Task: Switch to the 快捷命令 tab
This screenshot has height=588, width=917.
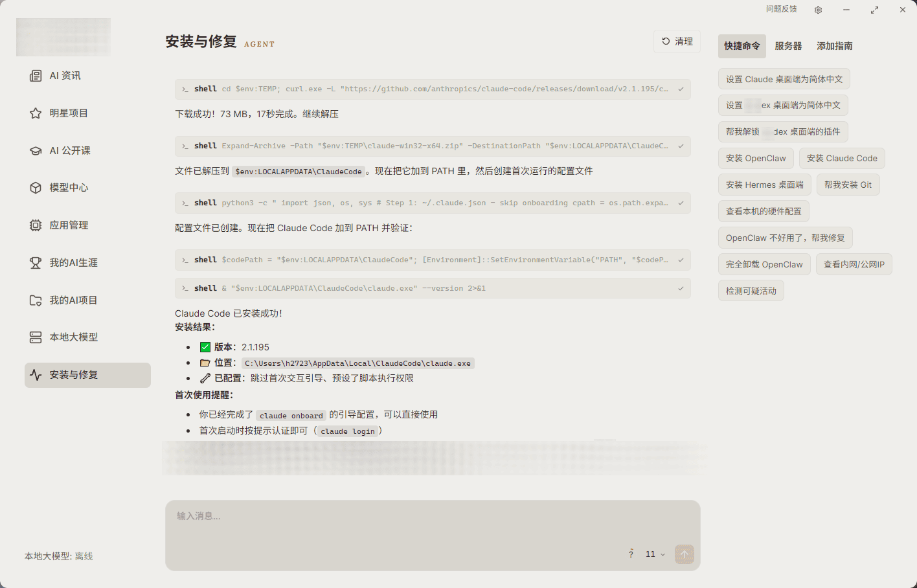Action: pyautogui.click(x=742, y=46)
